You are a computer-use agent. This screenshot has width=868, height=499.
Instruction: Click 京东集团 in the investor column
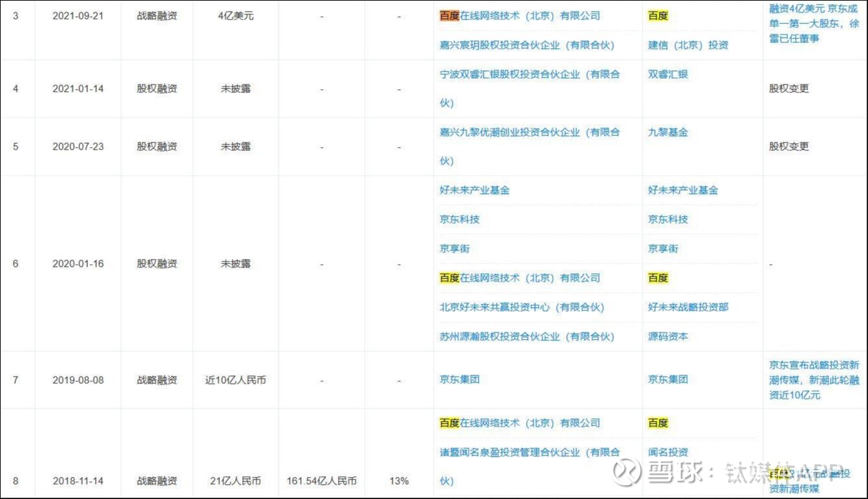(459, 379)
